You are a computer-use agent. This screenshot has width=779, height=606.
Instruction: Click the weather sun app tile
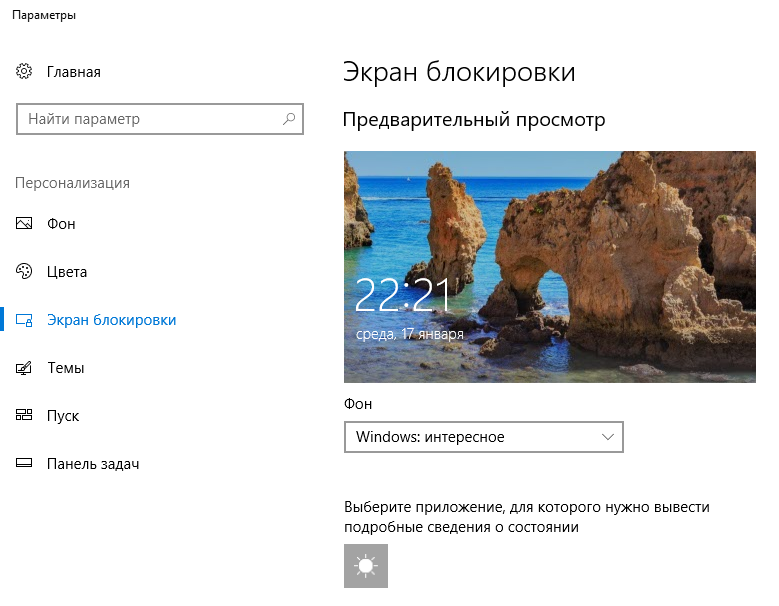tap(366, 566)
